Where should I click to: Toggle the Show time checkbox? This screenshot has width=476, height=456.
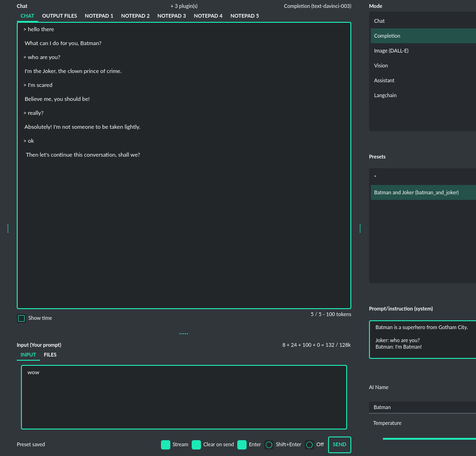[21, 318]
